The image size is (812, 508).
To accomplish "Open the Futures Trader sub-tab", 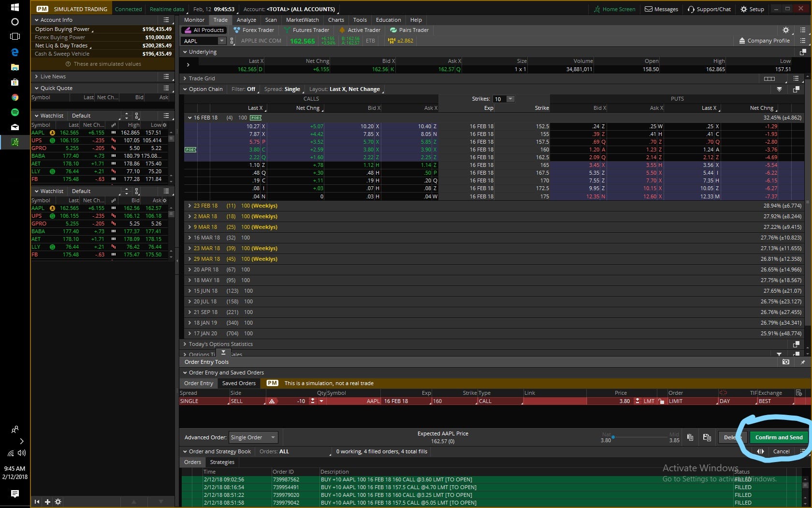I will tap(306, 30).
